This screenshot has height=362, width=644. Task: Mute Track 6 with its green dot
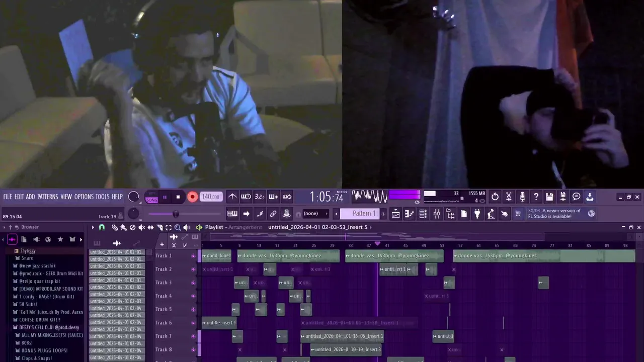tap(193, 323)
